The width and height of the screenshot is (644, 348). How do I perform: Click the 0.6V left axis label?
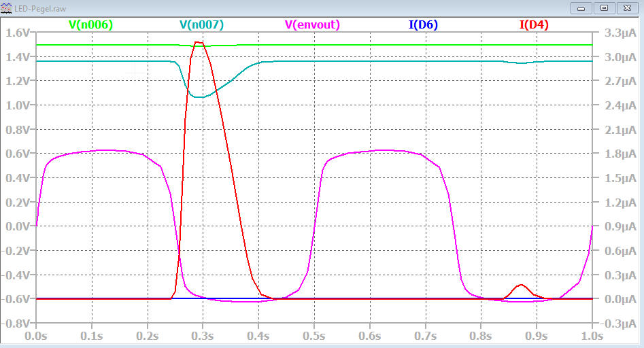(x=18, y=154)
